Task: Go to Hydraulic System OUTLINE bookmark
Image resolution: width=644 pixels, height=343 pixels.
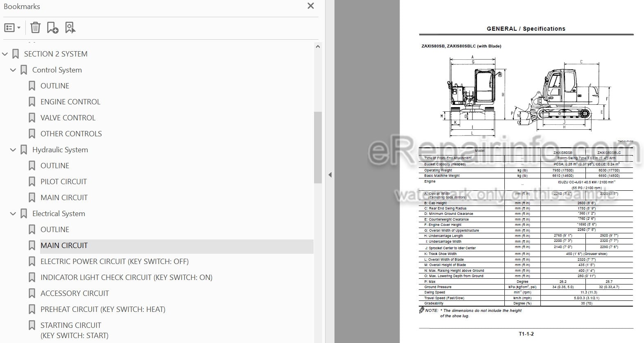Action: tap(55, 166)
